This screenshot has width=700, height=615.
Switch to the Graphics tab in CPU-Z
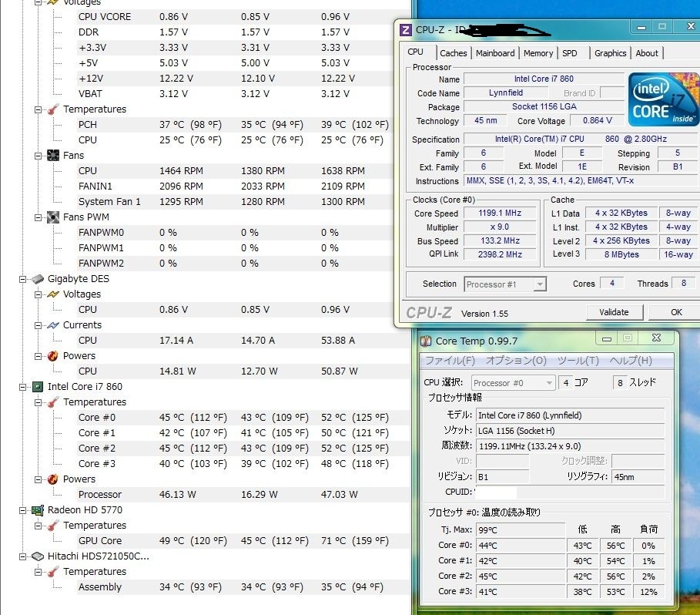(610, 53)
